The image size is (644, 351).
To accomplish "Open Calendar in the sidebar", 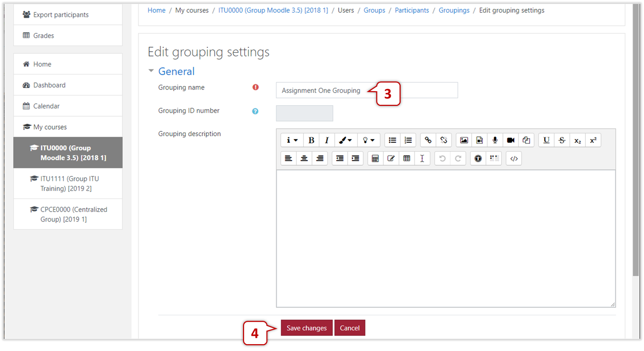I will point(68,106).
